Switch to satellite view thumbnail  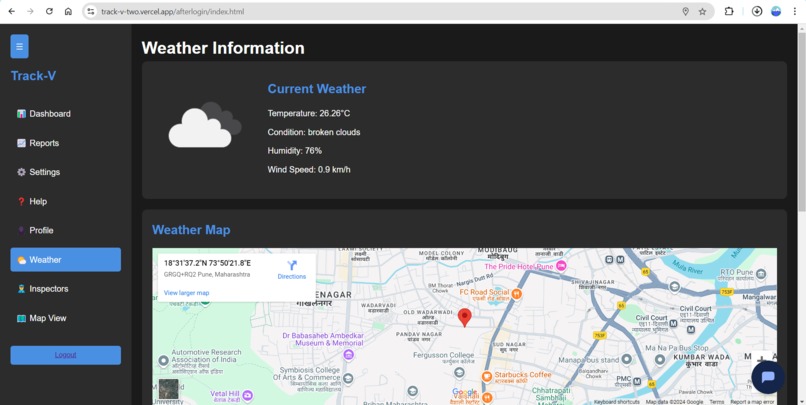pos(169,389)
